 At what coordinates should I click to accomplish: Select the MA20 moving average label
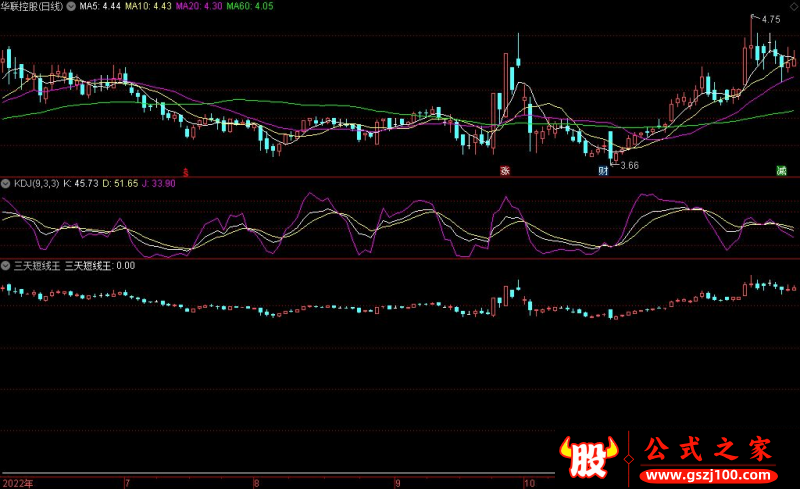coord(198,6)
